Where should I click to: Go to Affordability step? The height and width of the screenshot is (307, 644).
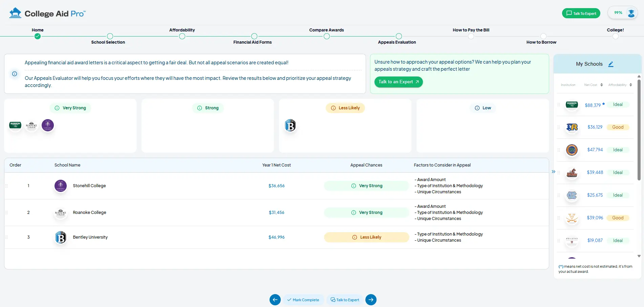coord(182,36)
